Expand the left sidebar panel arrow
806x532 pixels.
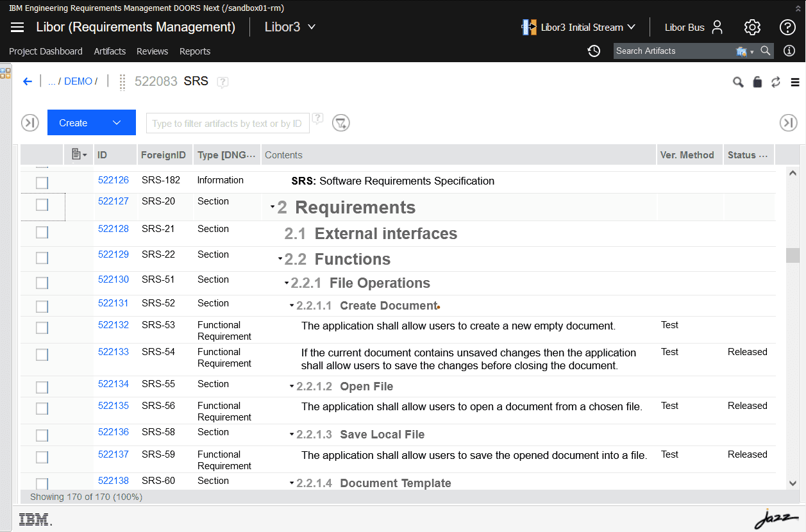pyautogui.click(x=30, y=123)
